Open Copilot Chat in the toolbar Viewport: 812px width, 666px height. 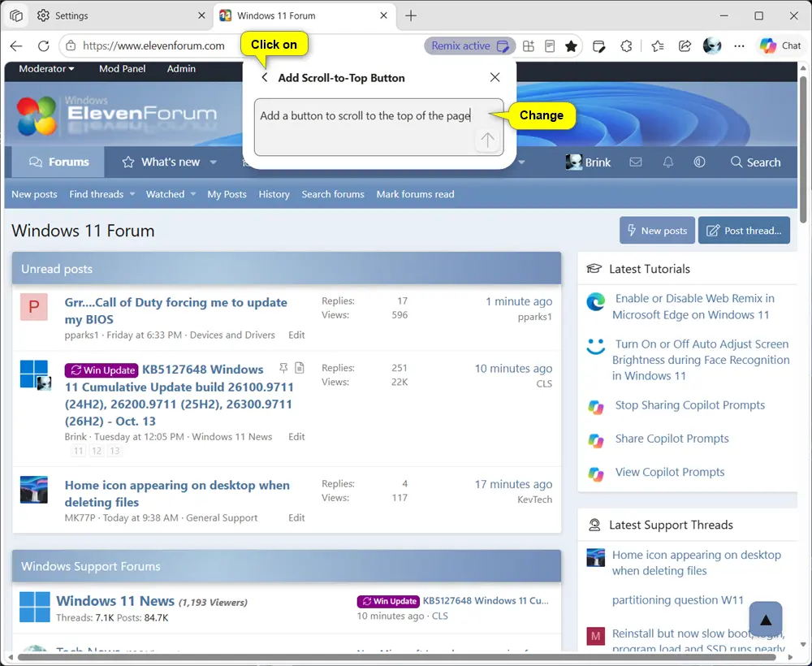tap(781, 45)
